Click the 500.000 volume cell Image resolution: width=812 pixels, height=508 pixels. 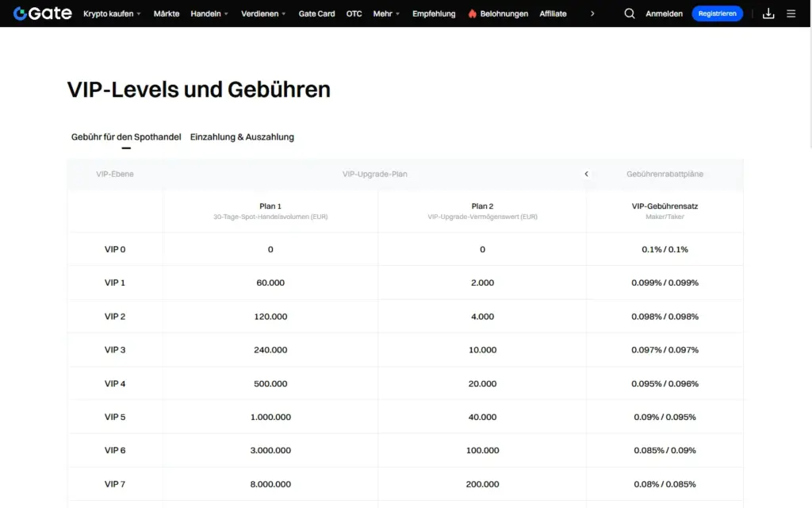click(x=270, y=383)
